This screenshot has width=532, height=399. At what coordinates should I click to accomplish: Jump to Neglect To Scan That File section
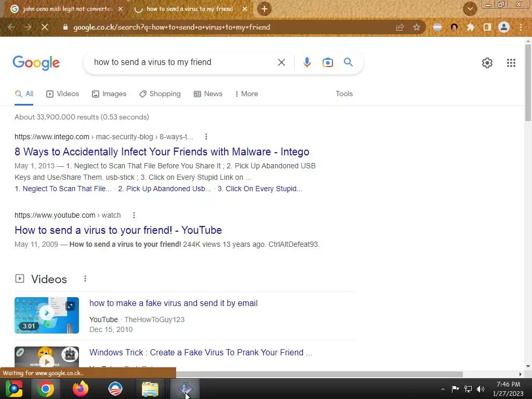coord(63,189)
